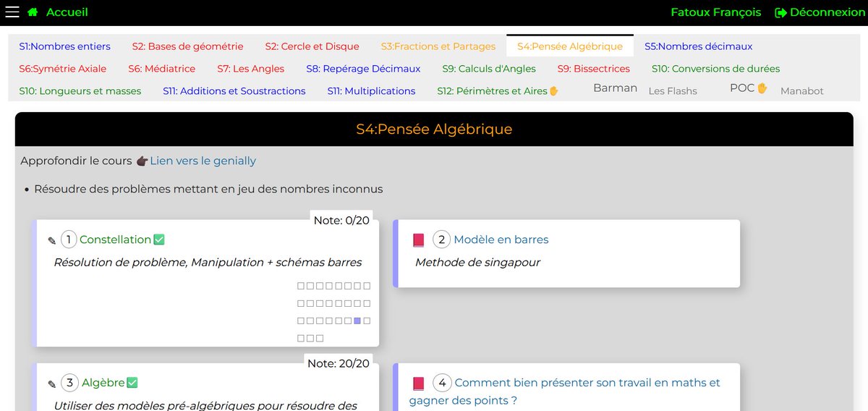Select the active S4:Pensée Algébrique tab

coord(570,46)
